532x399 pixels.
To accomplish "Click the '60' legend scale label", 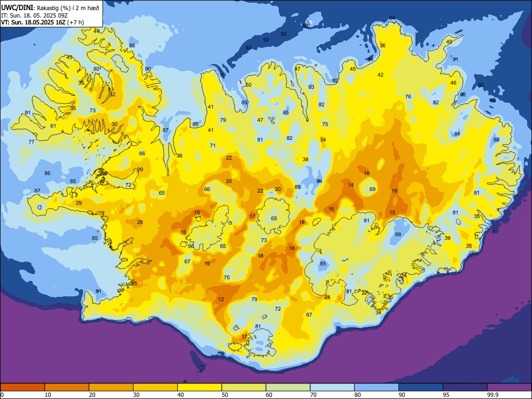I will click(x=269, y=395).
